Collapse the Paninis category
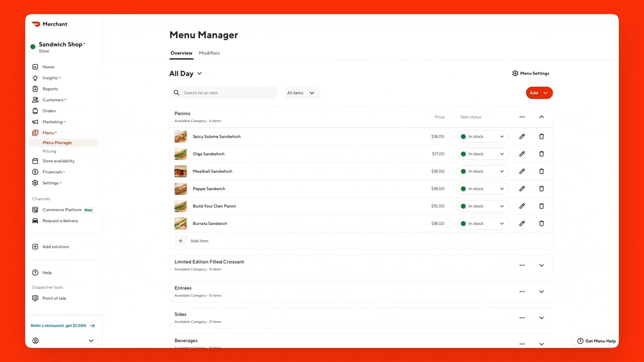644x362 pixels. [541, 117]
